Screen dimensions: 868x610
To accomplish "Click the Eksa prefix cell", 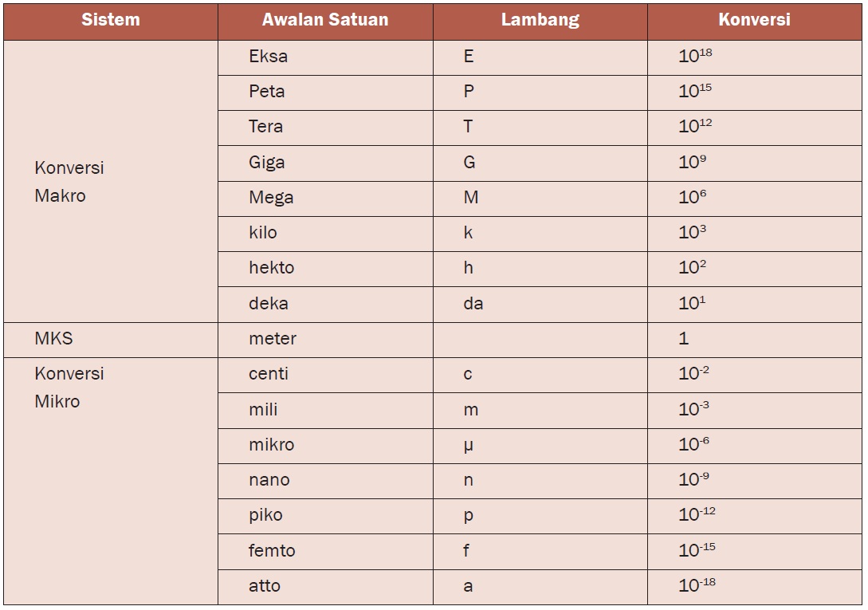I will (x=268, y=57).
